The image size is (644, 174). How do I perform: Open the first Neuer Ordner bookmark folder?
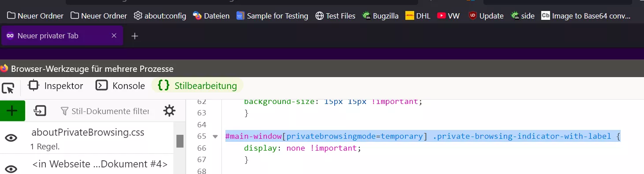tap(36, 16)
